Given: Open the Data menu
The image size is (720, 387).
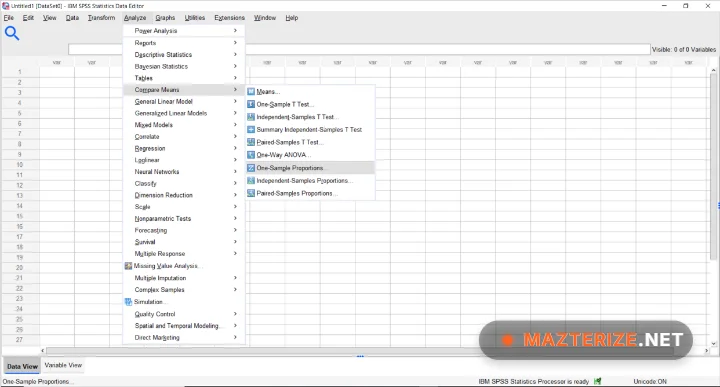Looking at the screenshot, I should [72, 18].
